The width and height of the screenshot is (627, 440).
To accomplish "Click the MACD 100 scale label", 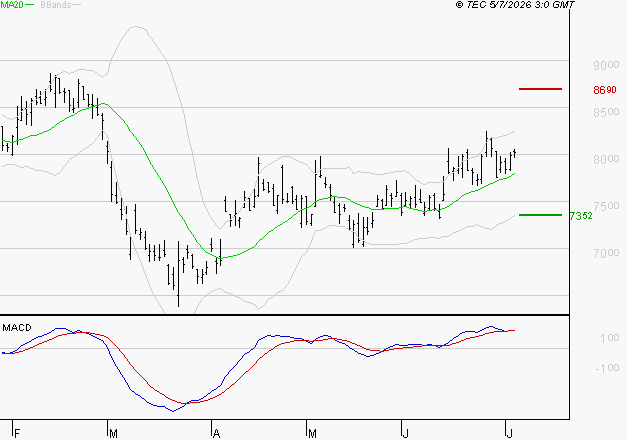I will click(610, 338).
